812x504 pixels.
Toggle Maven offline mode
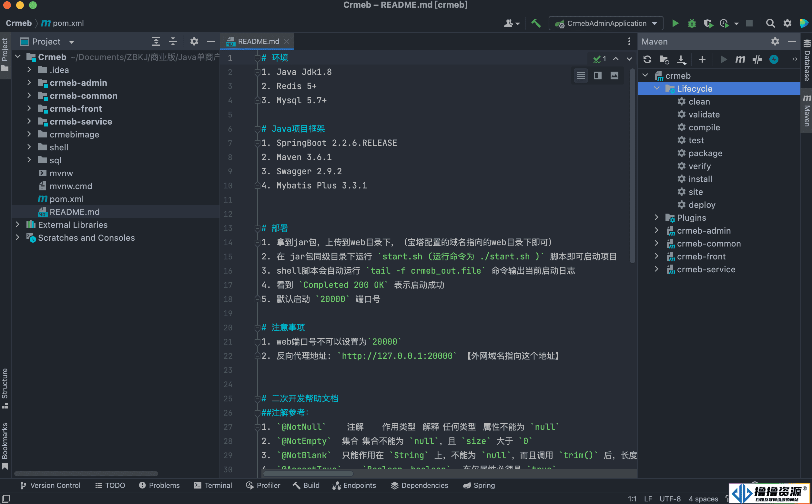tap(757, 59)
